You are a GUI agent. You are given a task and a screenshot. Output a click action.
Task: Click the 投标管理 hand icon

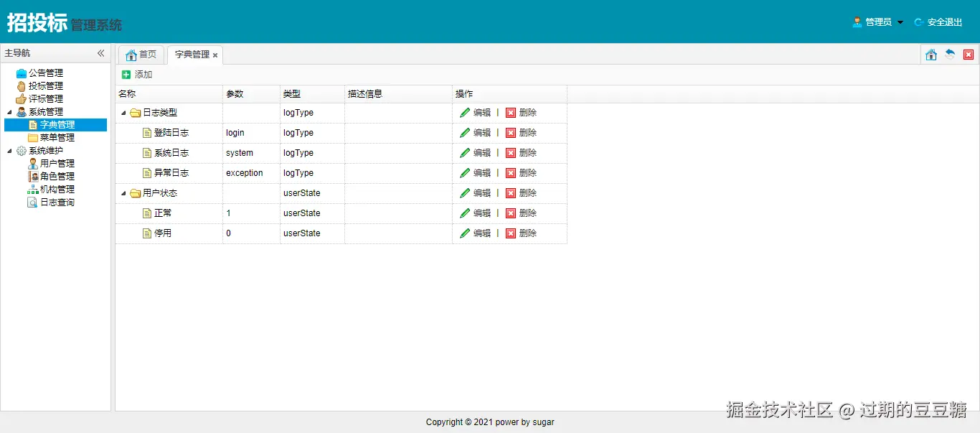click(x=22, y=86)
